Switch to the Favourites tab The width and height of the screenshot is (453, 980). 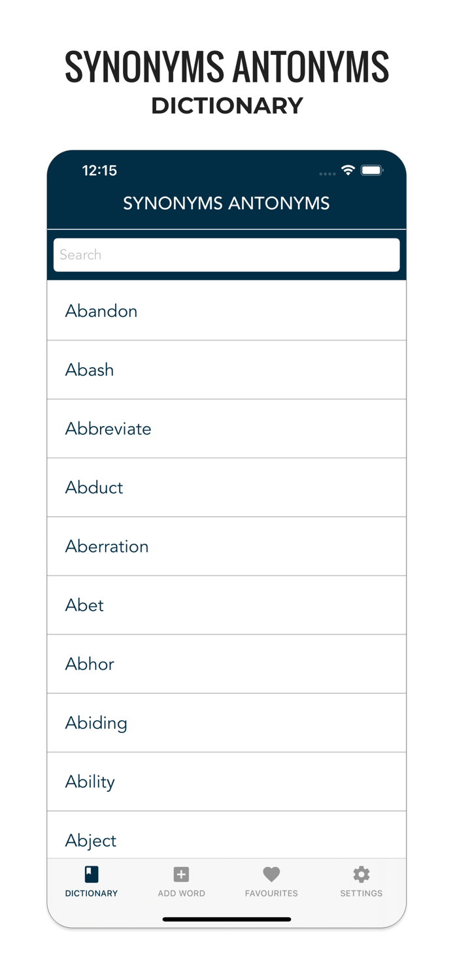click(x=271, y=881)
